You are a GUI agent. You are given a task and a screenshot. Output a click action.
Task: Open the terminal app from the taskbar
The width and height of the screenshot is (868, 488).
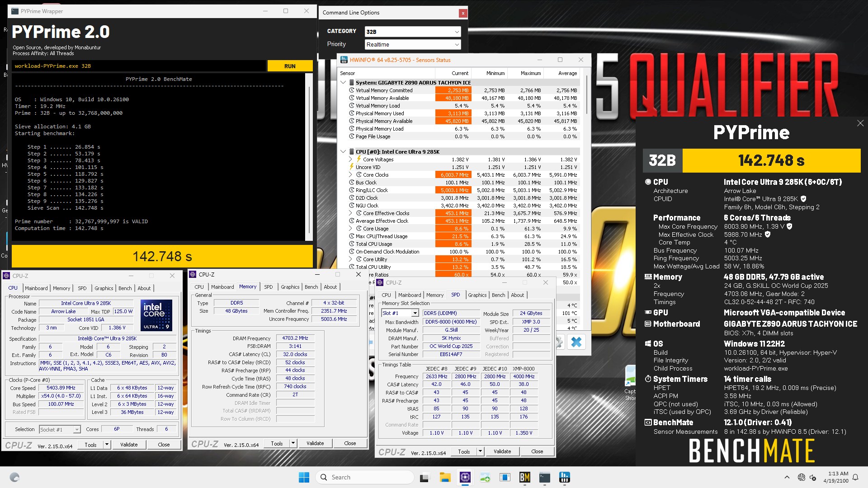544,477
